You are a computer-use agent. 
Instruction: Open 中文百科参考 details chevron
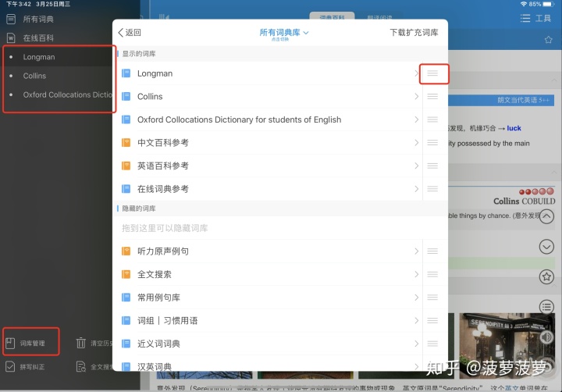pos(417,143)
